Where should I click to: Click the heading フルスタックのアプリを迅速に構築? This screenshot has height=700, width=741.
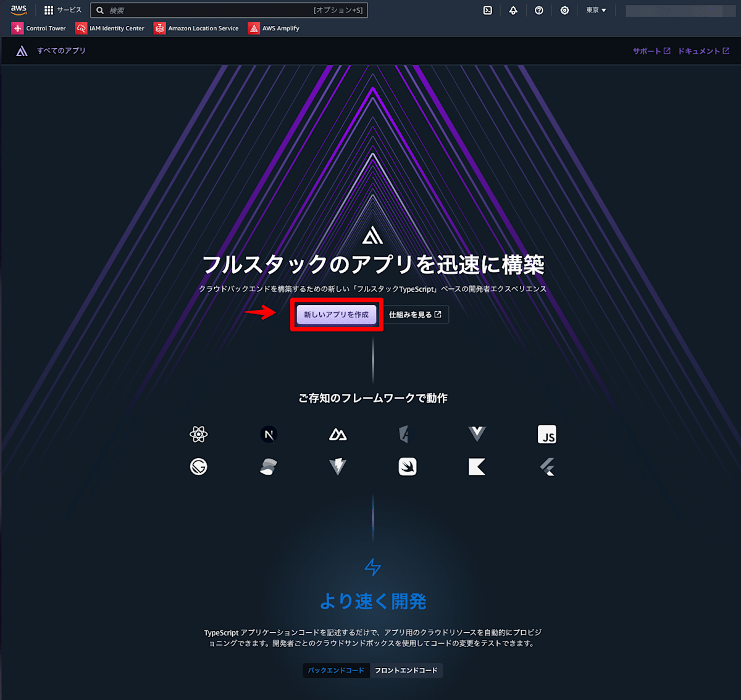pyautogui.click(x=373, y=265)
